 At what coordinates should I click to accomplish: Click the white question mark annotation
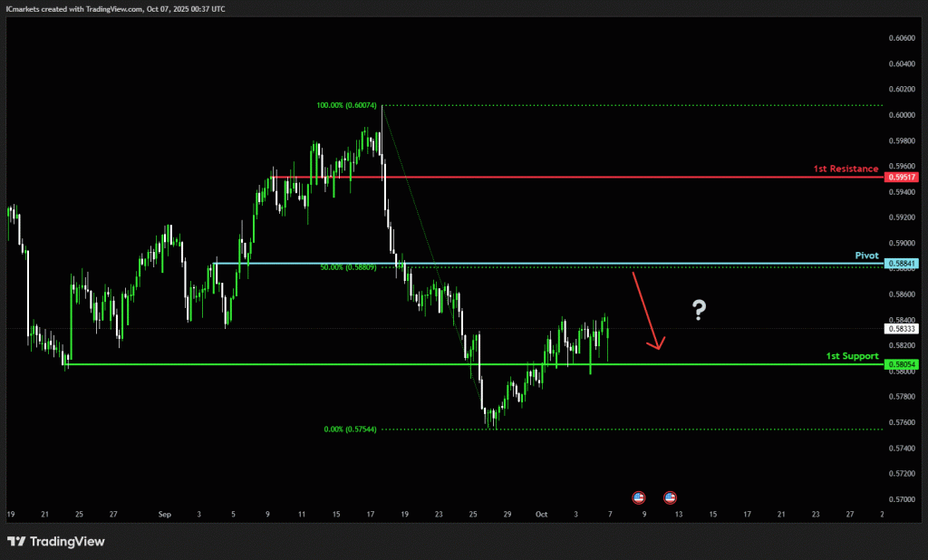pos(699,311)
